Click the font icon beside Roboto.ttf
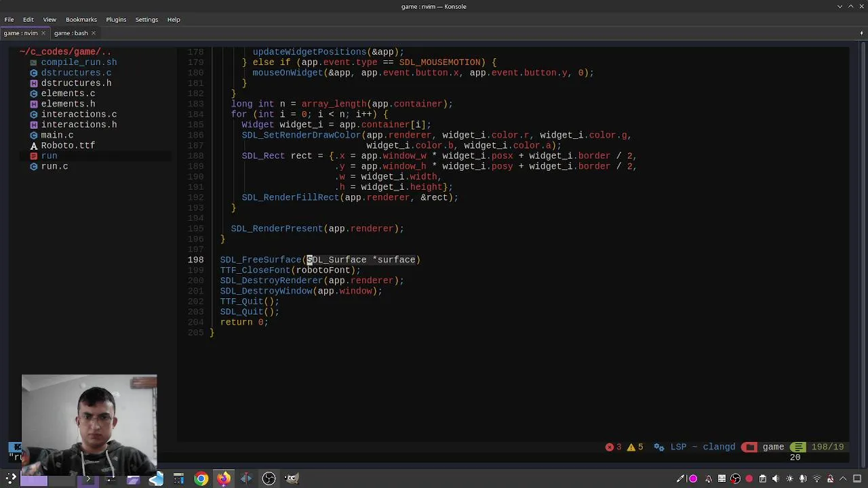 tap(34, 146)
